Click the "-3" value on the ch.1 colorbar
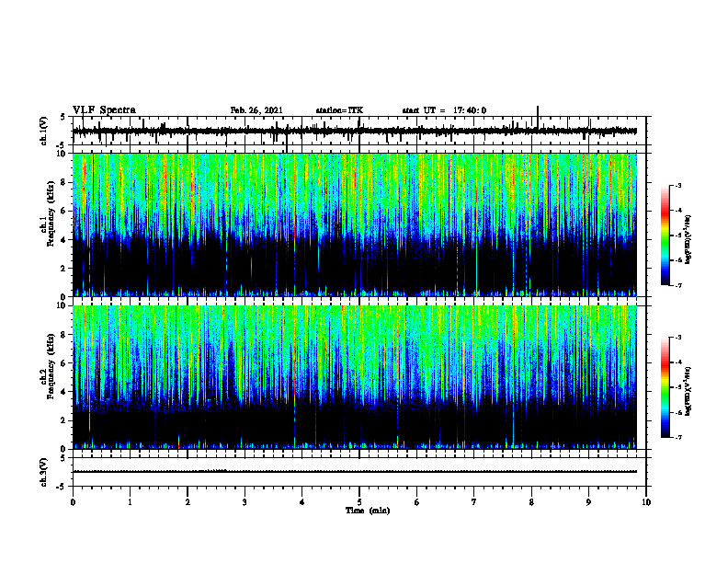The image size is (728, 563). (x=678, y=186)
